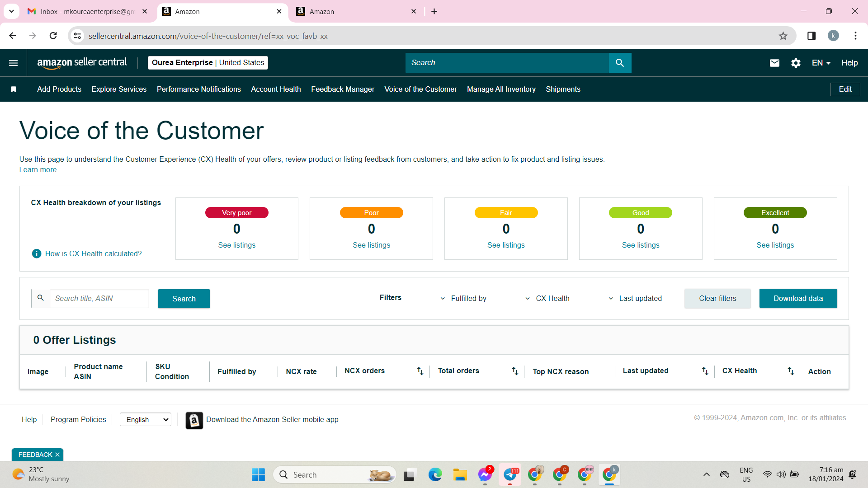Image resolution: width=868 pixels, height=488 pixels.
Task: See listings under Very poor
Action: (237, 245)
